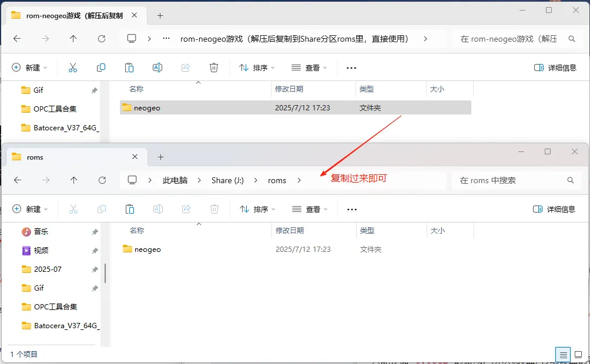Toggle 详细信息 pane in roms window
Image resolution: width=590 pixels, height=364 pixels.
pyautogui.click(x=554, y=209)
